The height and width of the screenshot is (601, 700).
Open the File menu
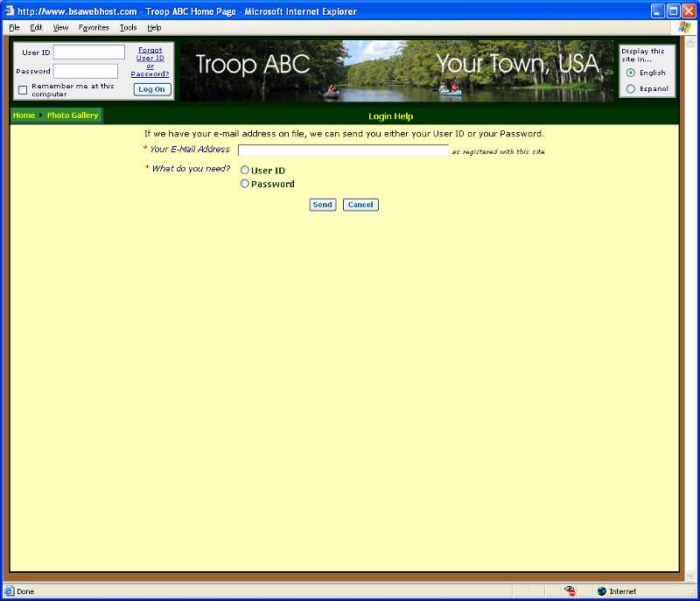pyautogui.click(x=14, y=28)
